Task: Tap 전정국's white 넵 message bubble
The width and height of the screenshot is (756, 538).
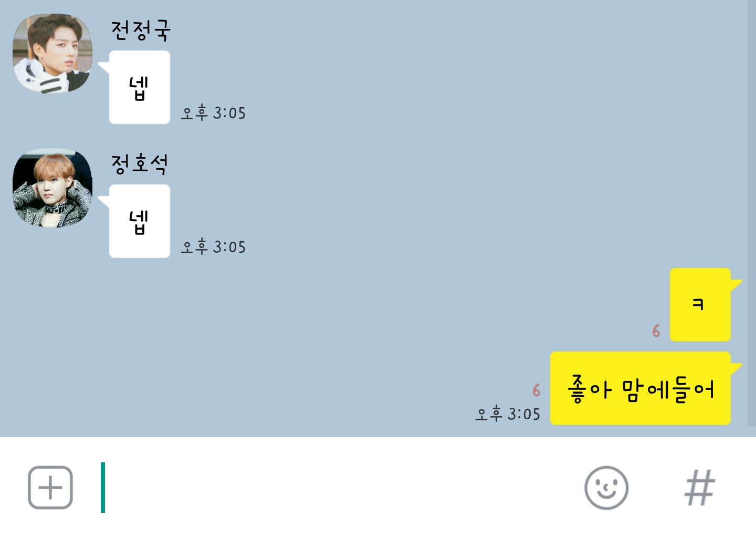Action: pos(139,87)
